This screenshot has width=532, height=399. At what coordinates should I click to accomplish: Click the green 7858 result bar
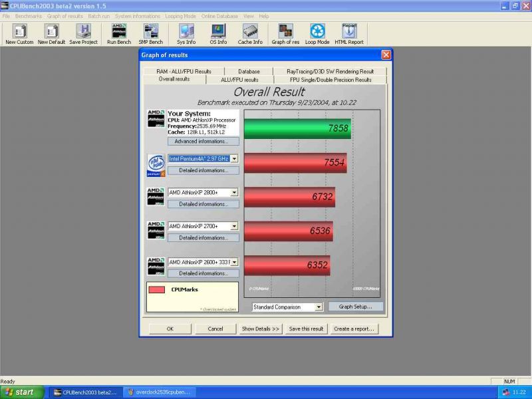(x=297, y=128)
